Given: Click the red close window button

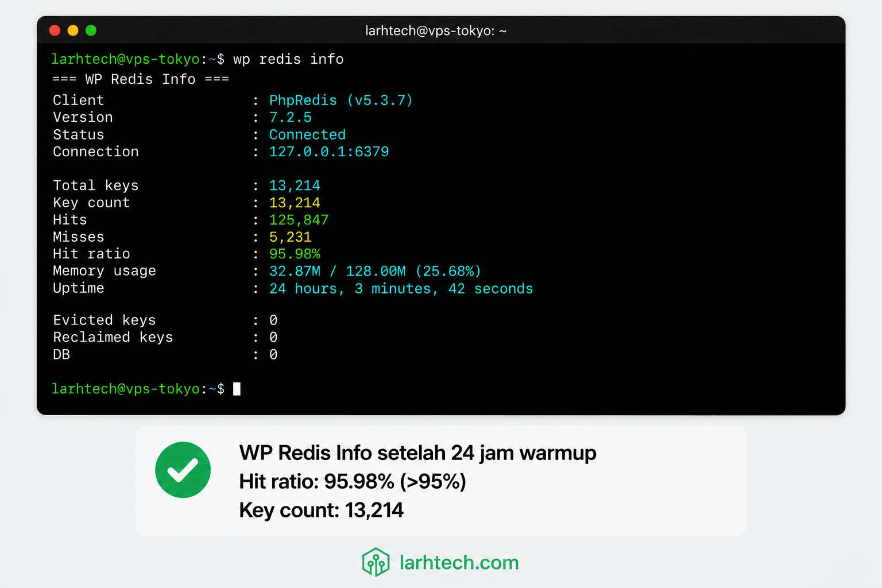Looking at the screenshot, I should tap(55, 30).
